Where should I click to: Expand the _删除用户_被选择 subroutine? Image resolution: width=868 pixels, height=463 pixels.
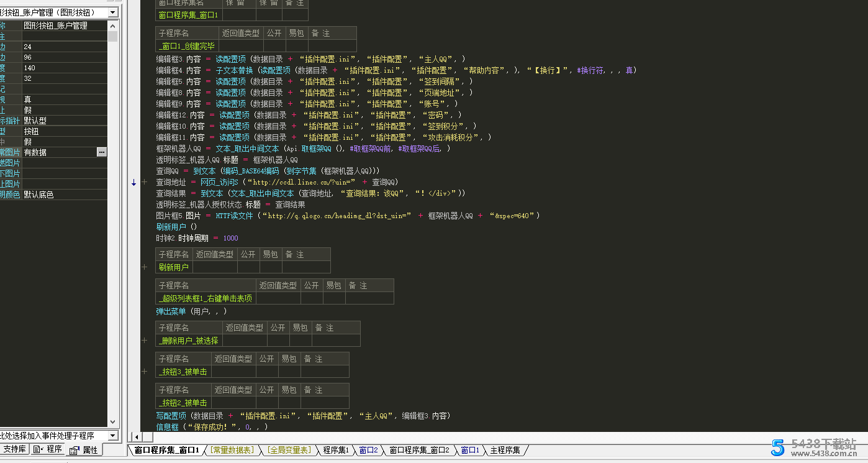tap(145, 341)
